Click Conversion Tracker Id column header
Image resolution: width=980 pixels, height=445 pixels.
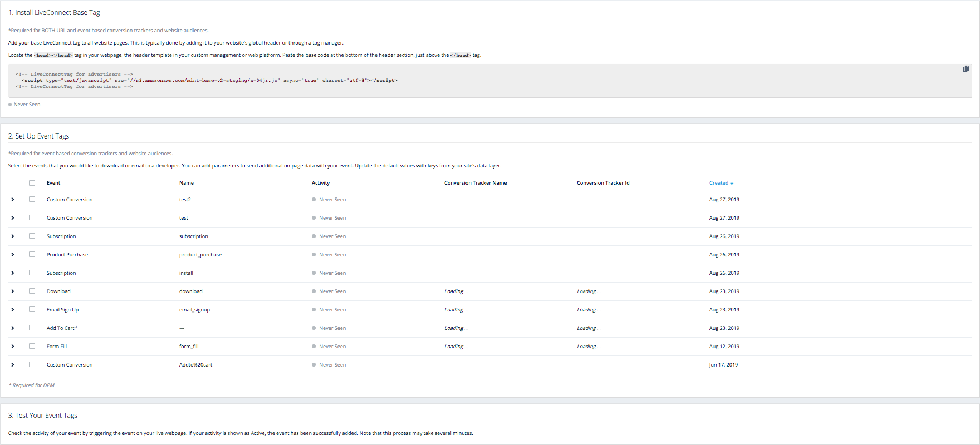pyautogui.click(x=603, y=183)
